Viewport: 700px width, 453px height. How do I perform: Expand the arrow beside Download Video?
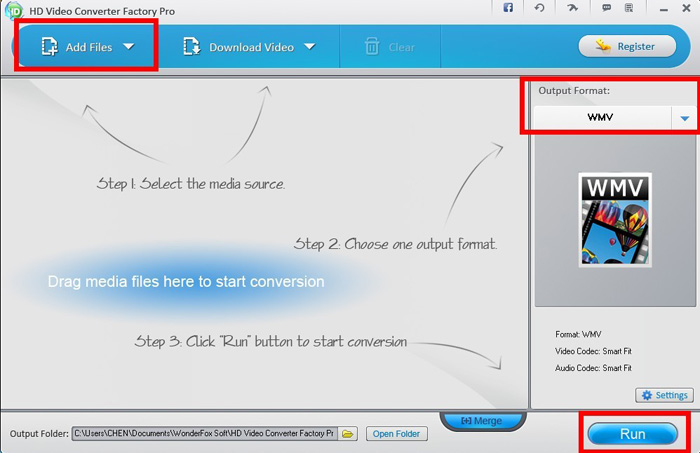[x=310, y=46]
